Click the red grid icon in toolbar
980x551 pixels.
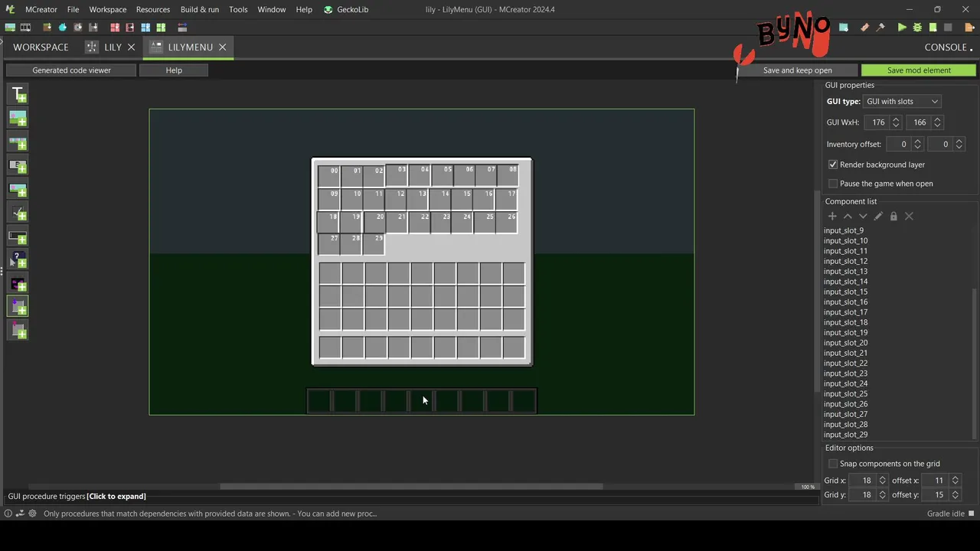115,28
